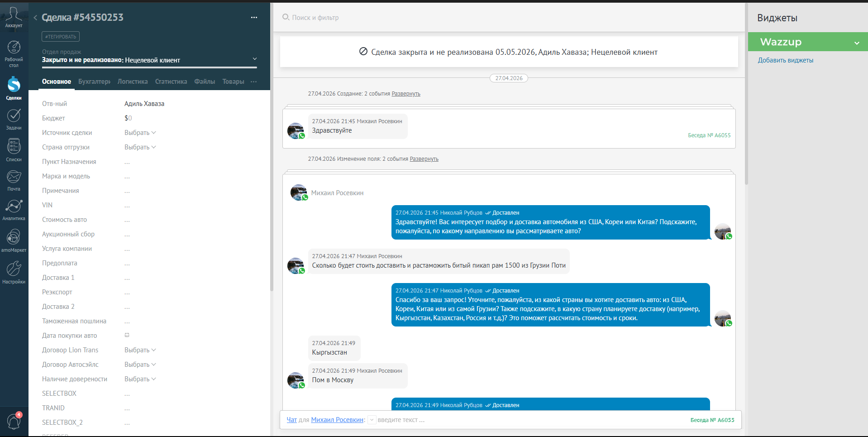Click Чат link in message composer
Viewport: 868px width, 437px height.
click(x=292, y=420)
